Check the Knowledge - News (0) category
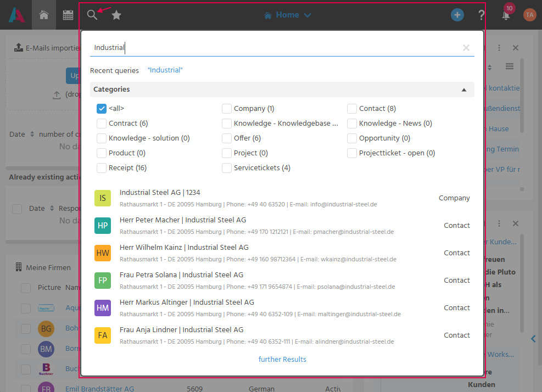The image size is (542, 392). (x=352, y=124)
